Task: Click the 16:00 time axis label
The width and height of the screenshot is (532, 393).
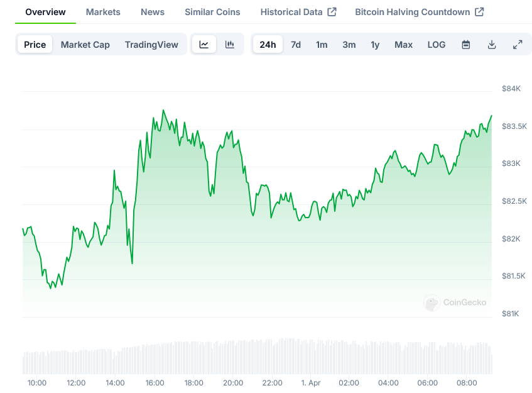Action: coord(155,383)
